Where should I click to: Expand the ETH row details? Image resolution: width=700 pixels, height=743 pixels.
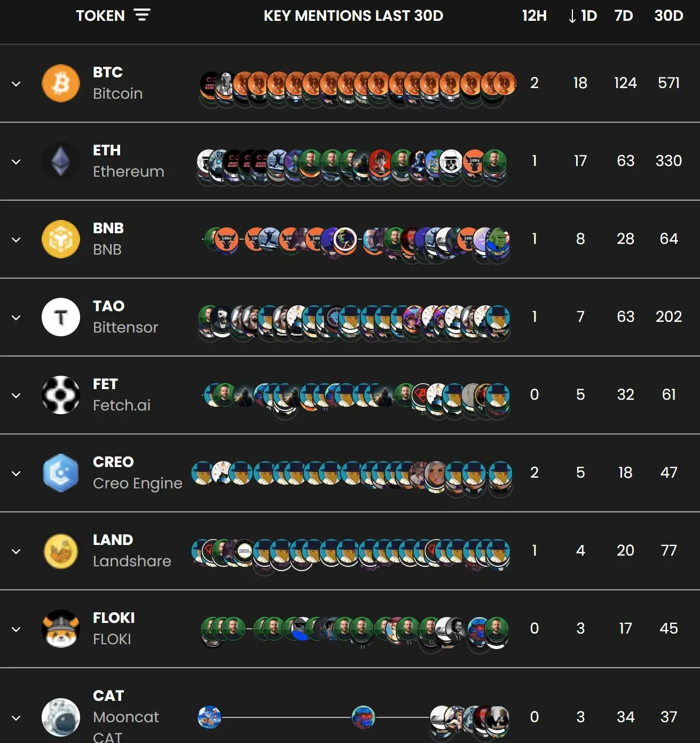(x=16, y=162)
